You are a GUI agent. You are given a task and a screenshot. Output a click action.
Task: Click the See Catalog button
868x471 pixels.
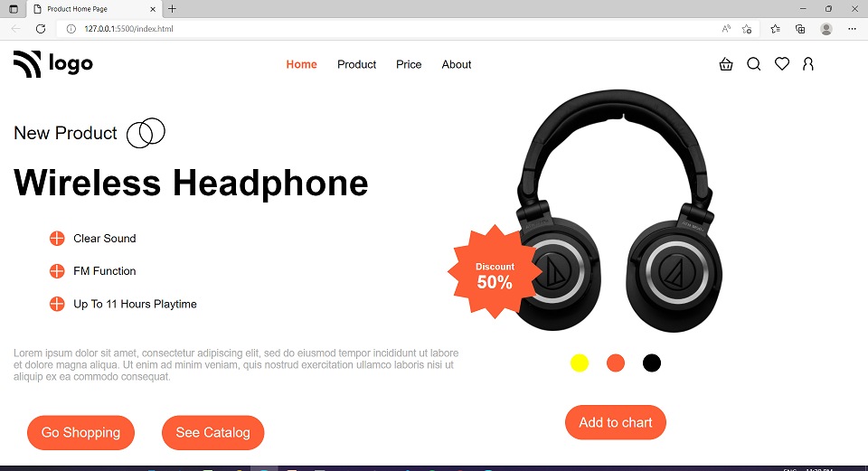tap(213, 433)
